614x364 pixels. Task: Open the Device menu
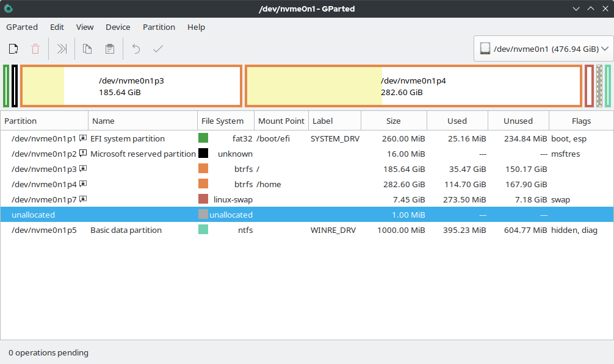click(x=117, y=27)
